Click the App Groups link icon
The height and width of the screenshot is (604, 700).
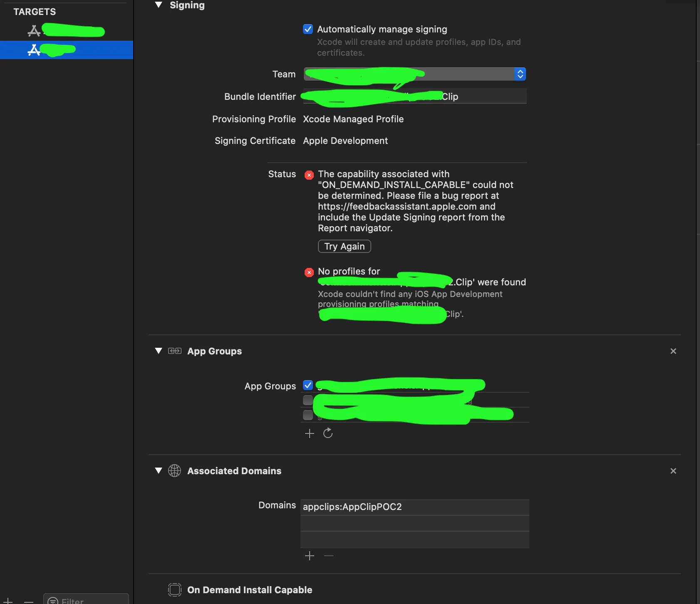(174, 351)
